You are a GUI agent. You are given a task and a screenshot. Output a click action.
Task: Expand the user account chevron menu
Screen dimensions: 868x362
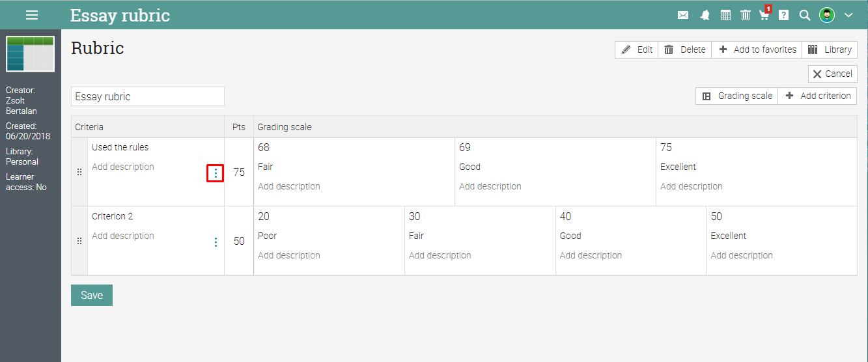[x=848, y=15]
